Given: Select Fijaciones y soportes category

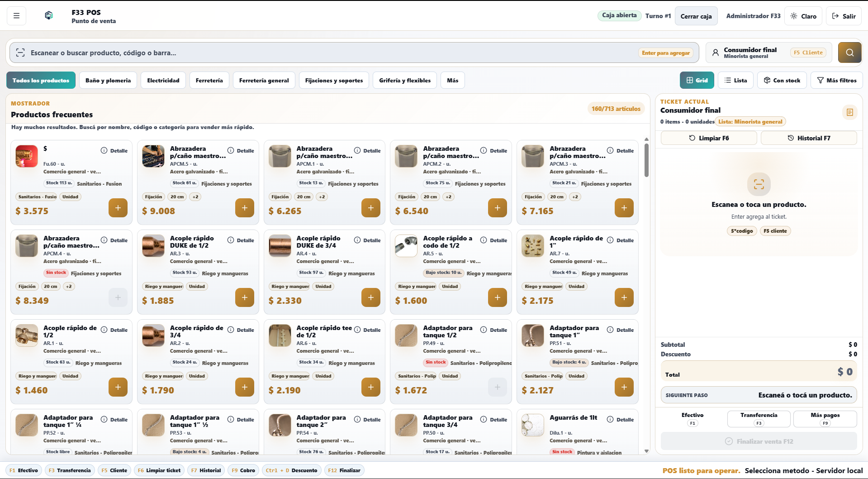Looking at the screenshot, I should coord(334,80).
